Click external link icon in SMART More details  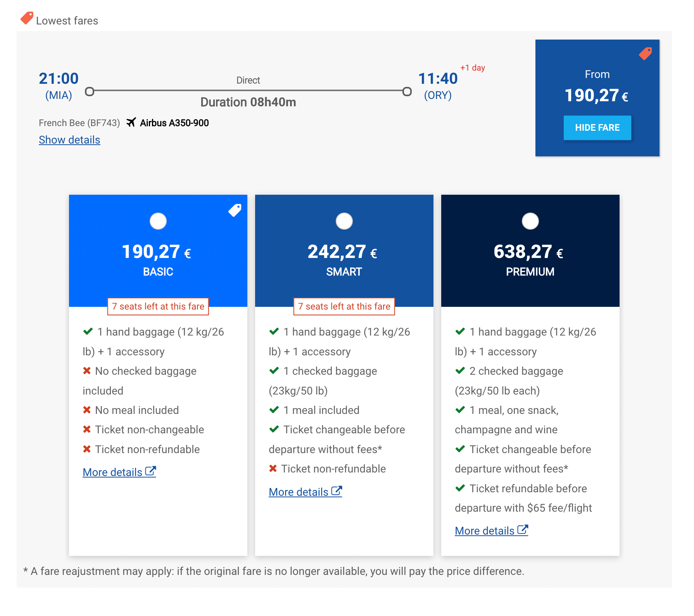[337, 491]
